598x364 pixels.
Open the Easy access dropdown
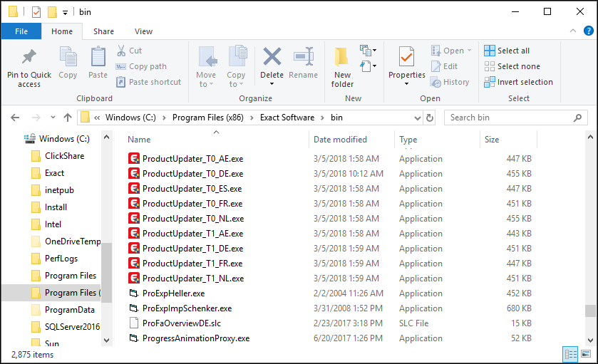368,66
